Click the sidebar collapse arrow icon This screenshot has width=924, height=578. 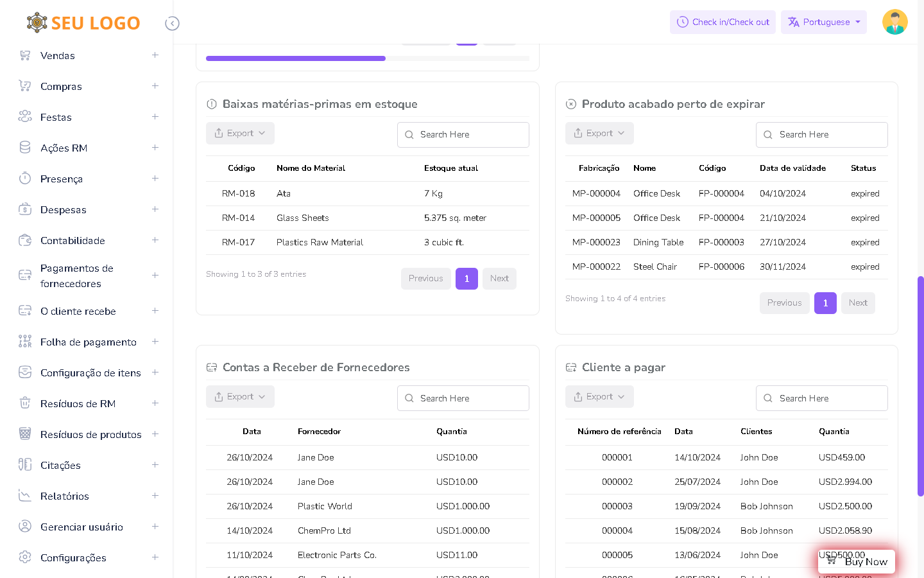click(x=172, y=24)
